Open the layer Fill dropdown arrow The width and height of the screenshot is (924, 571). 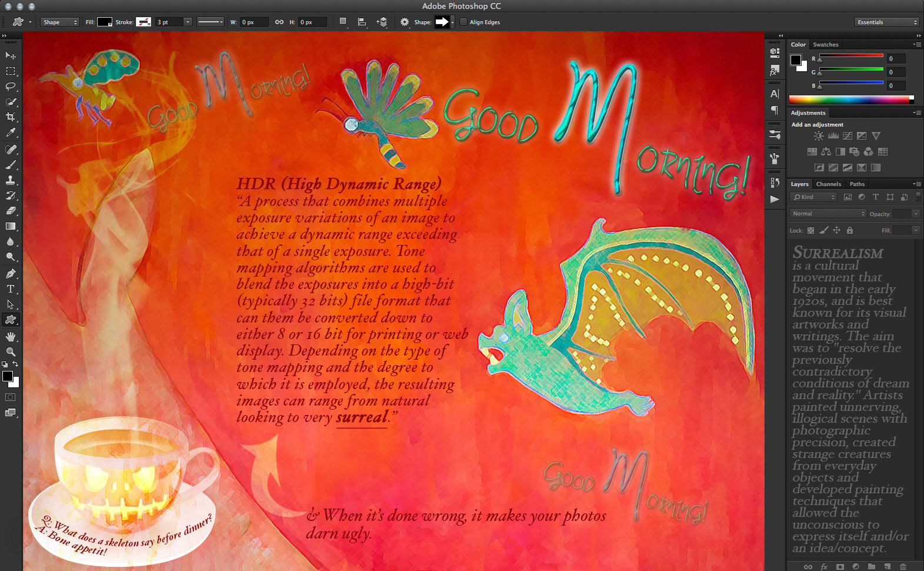916,230
